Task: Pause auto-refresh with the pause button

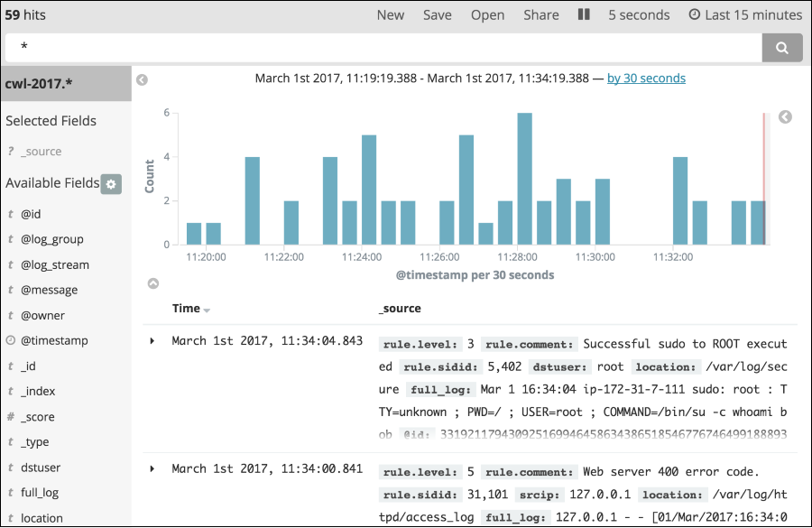Action: 583,14
